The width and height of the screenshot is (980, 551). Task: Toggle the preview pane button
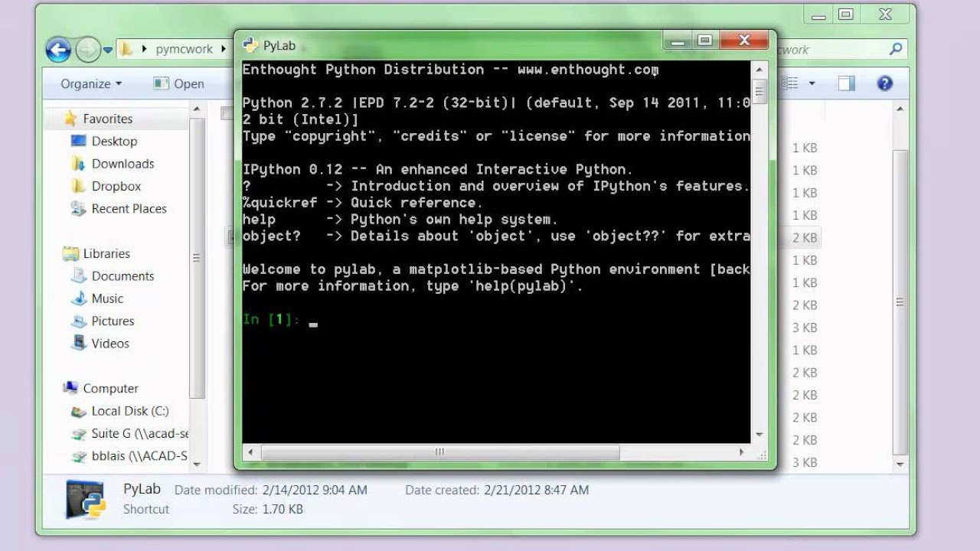click(x=846, y=83)
